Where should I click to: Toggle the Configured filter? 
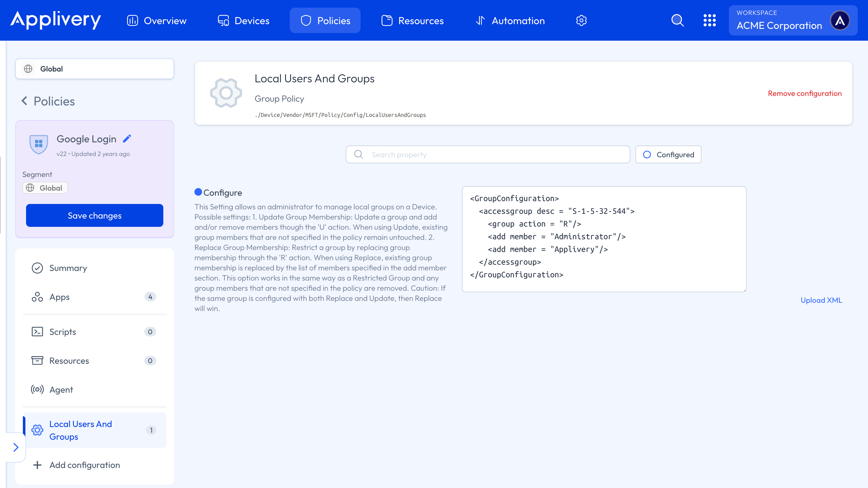(x=668, y=154)
